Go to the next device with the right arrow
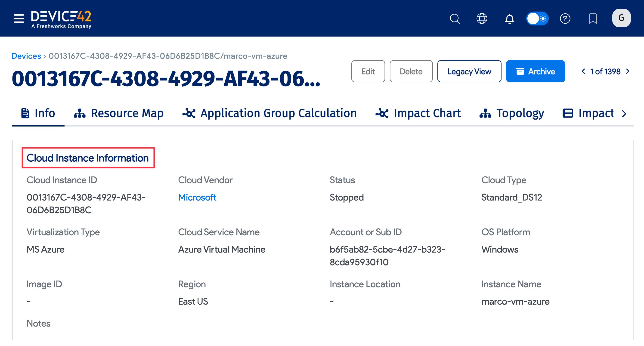The width and height of the screenshot is (644, 346). (x=628, y=71)
